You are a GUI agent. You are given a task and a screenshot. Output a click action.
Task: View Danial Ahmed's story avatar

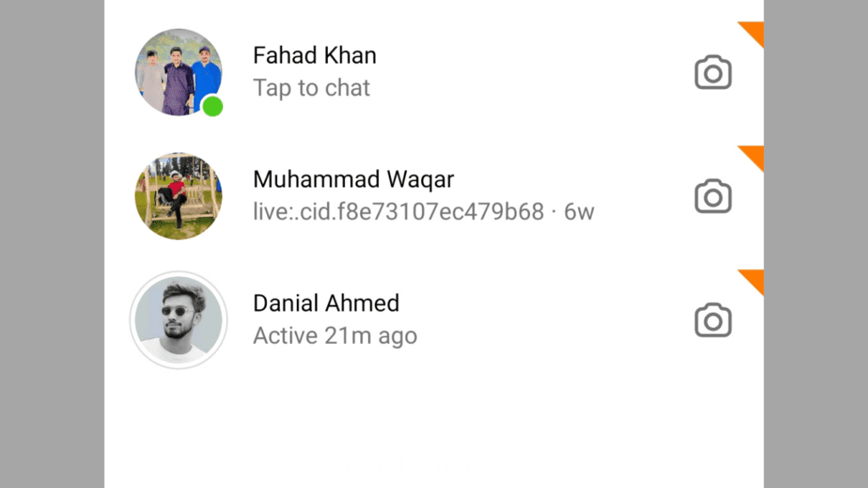click(x=178, y=319)
